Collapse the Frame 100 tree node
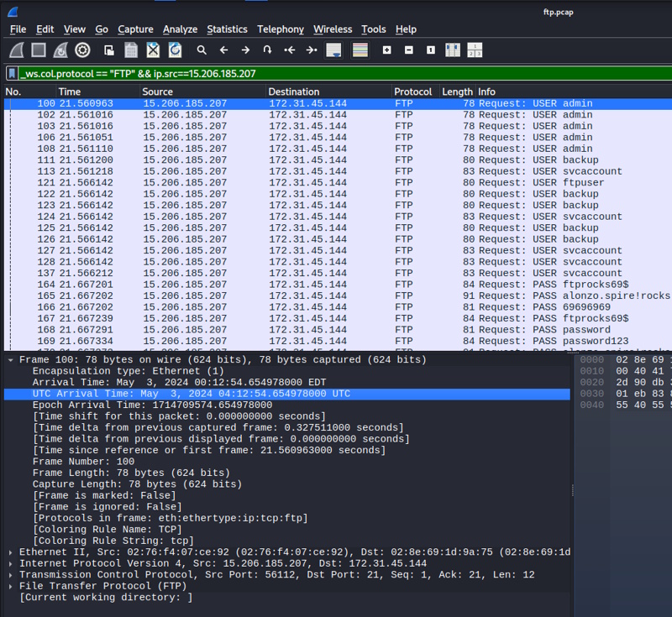Screen dimensions: 672x617 coord(11,360)
